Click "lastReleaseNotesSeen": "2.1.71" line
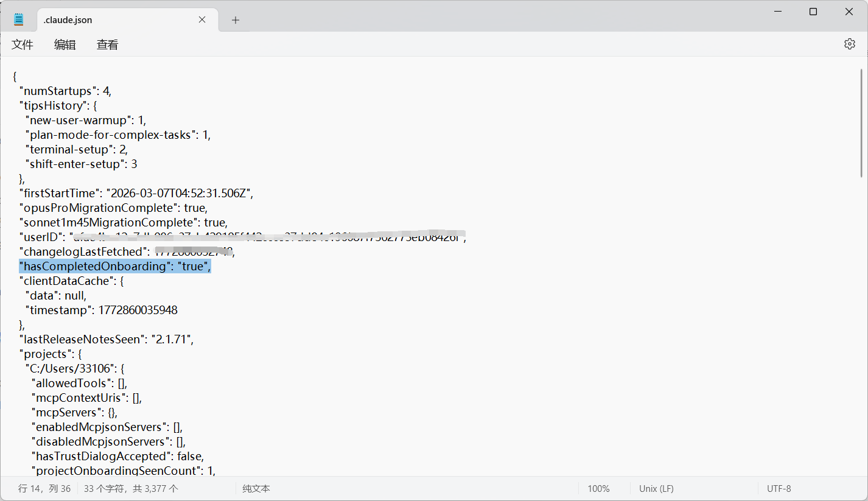This screenshot has height=501, width=868. pyautogui.click(x=107, y=339)
